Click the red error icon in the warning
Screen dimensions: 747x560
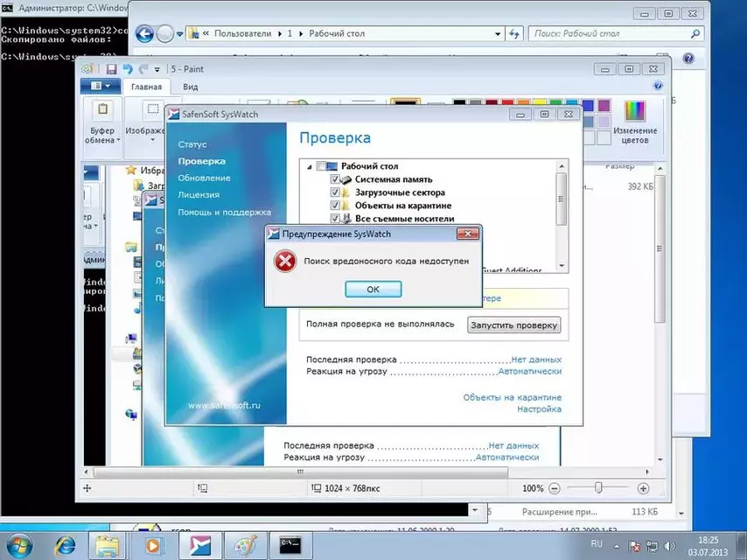(x=285, y=262)
